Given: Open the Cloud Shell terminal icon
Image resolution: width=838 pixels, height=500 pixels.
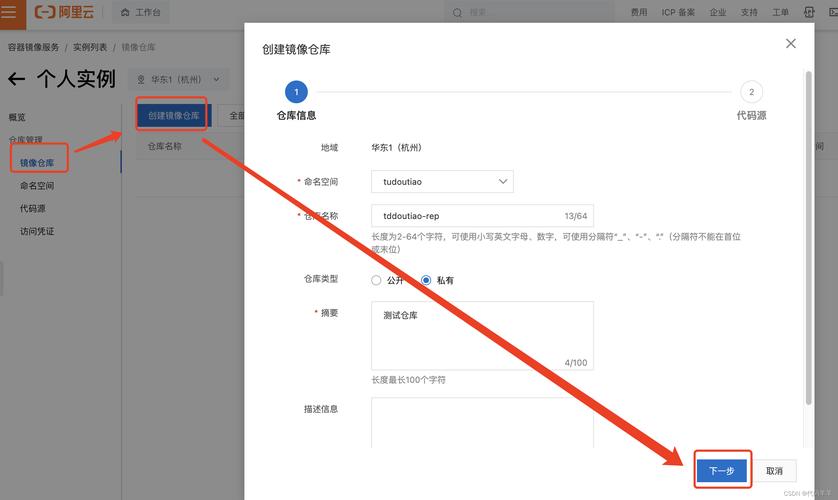Looking at the screenshot, I should (833, 12).
